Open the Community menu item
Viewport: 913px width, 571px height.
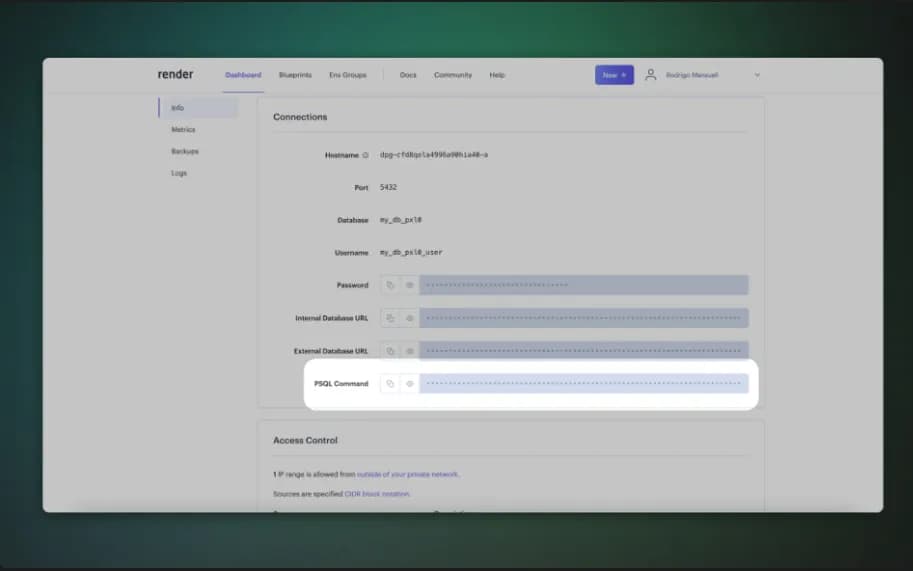pos(453,75)
